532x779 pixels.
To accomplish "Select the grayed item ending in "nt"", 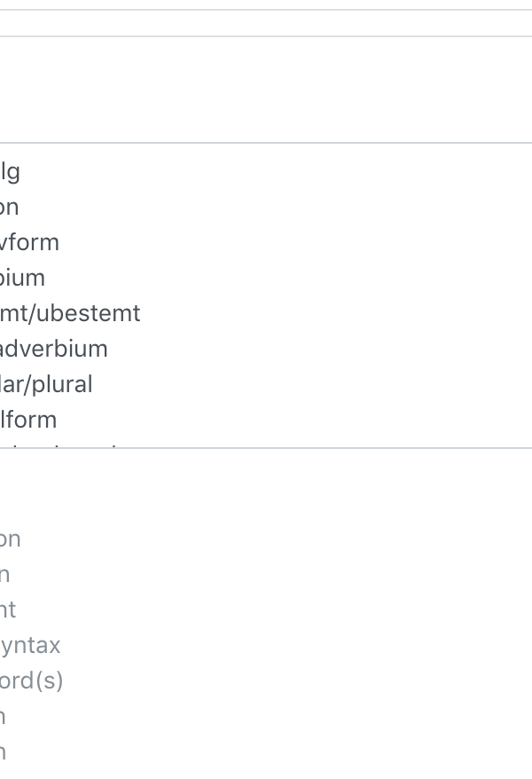I will pyautogui.click(x=8, y=610).
